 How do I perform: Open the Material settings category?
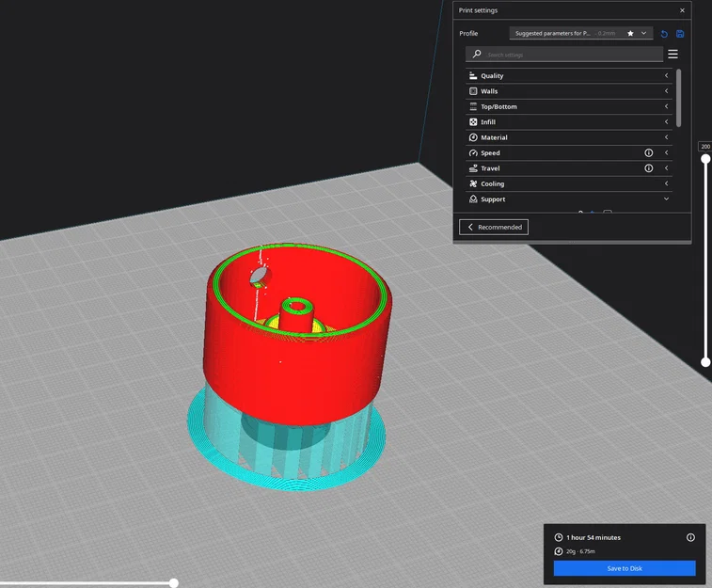(569, 137)
